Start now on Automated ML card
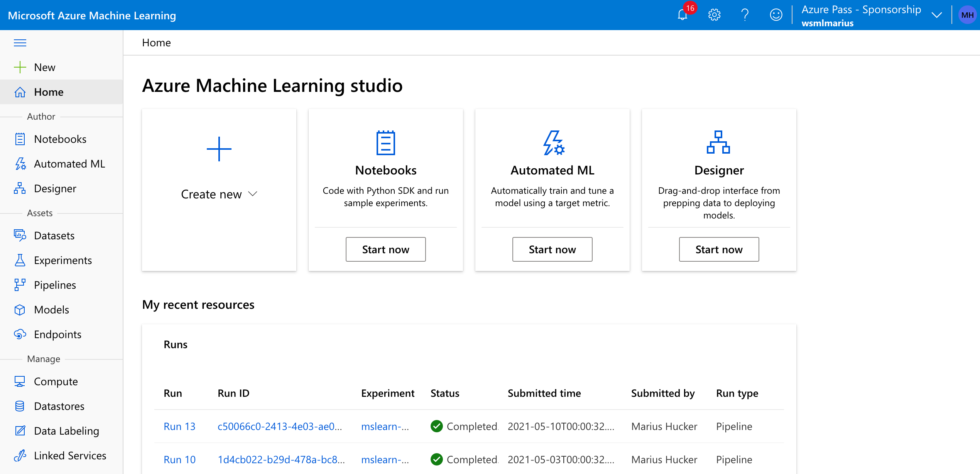 tap(552, 249)
